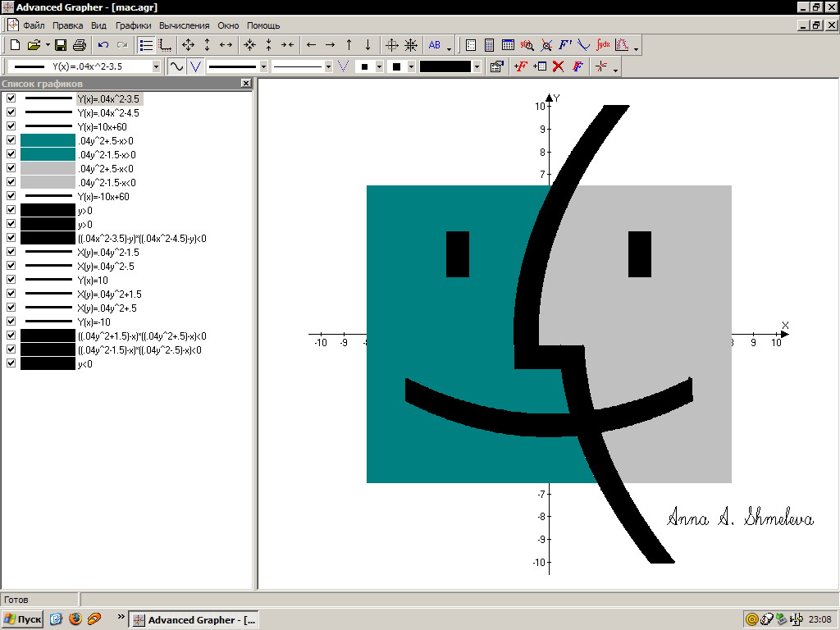Uncheck the Y(x)=10x+60 graph checkbox

point(11,126)
